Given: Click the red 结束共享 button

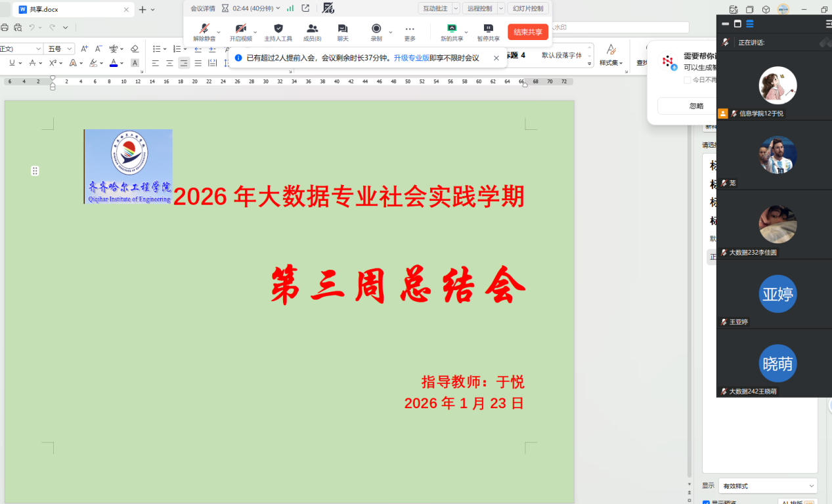Looking at the screenshot, I should tap(527, 32).
